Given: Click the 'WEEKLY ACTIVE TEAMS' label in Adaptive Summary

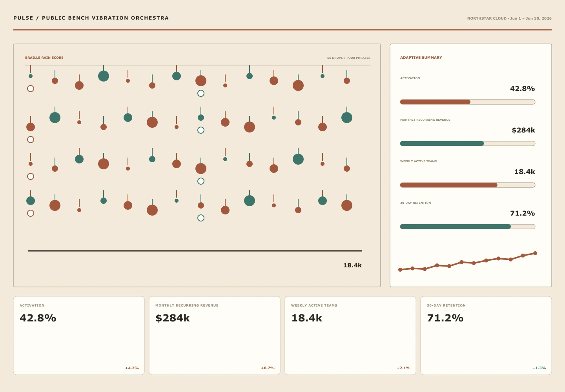Looking at the screenshot, I should [x=418, y=162].
